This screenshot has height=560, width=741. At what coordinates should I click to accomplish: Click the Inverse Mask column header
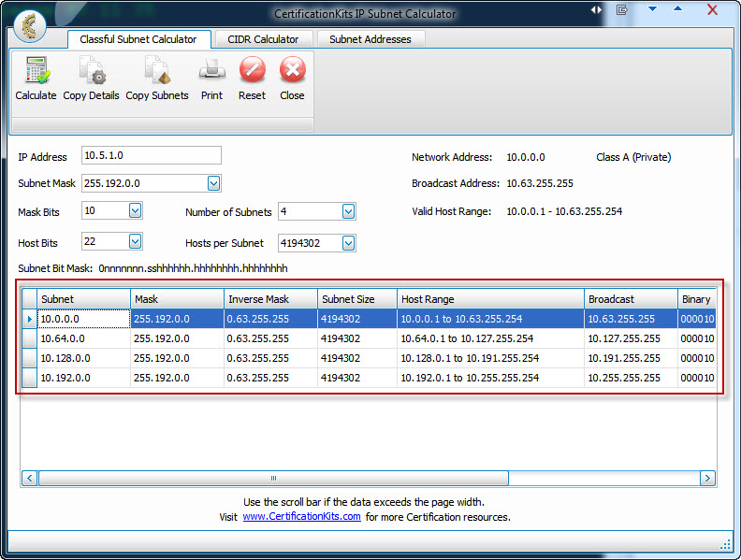coord(270,299)
